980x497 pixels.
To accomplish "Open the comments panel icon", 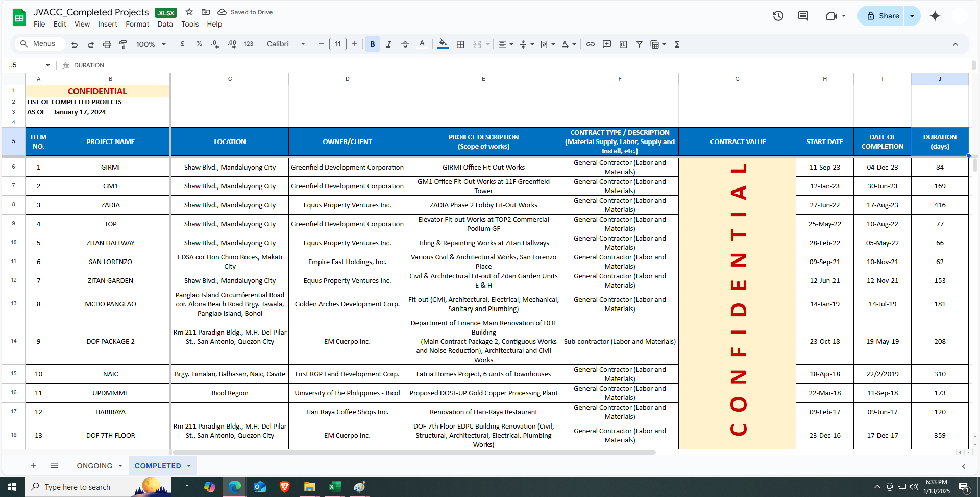I will [803, 16].
